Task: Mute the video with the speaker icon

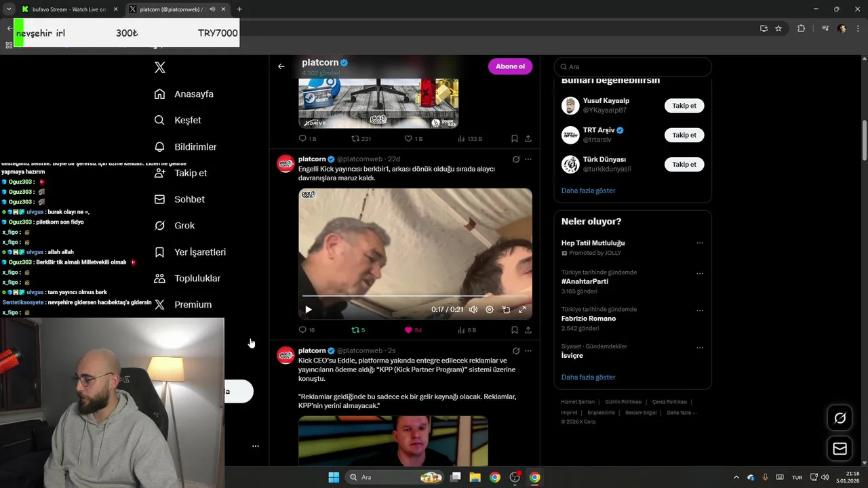Action: coord(473,310)
